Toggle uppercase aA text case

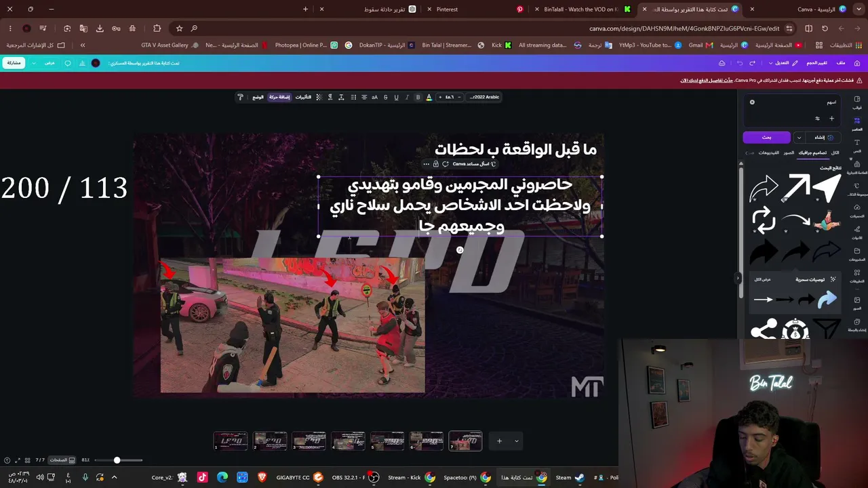click(374, 97)
